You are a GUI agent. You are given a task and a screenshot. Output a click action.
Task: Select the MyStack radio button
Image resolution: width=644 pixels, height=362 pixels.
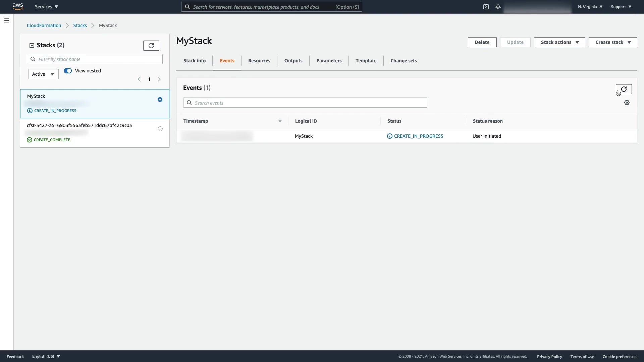click(x=160, y=100)
